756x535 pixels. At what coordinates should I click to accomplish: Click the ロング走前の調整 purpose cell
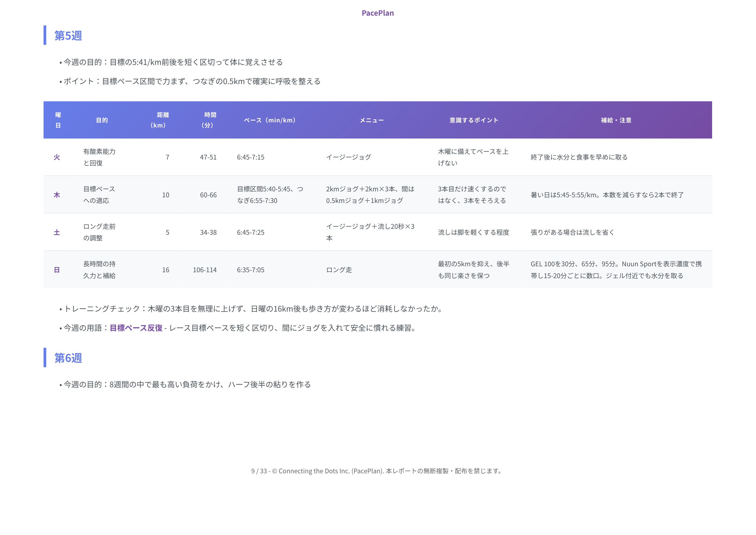99,232
